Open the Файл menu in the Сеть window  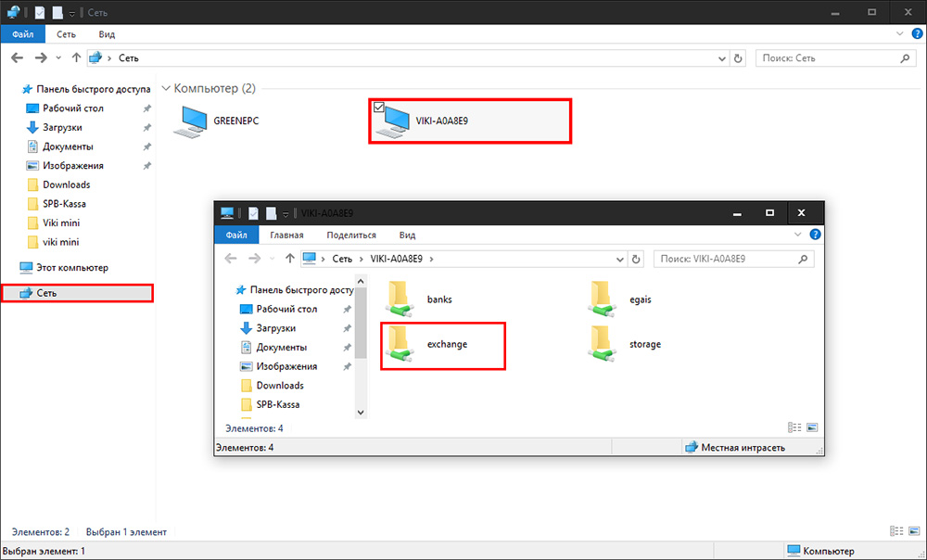pyautogui.click(x=23, y=34)
